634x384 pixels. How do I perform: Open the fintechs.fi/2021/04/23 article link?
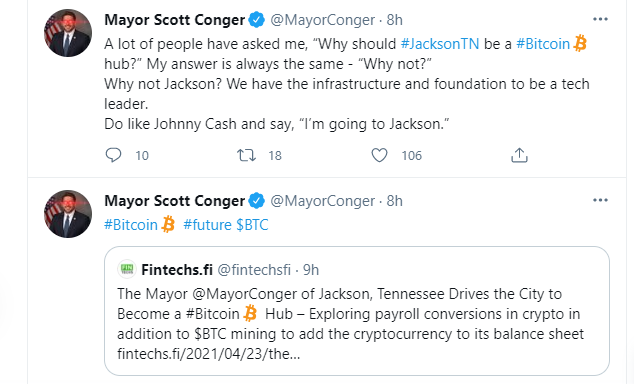point(209,354)
